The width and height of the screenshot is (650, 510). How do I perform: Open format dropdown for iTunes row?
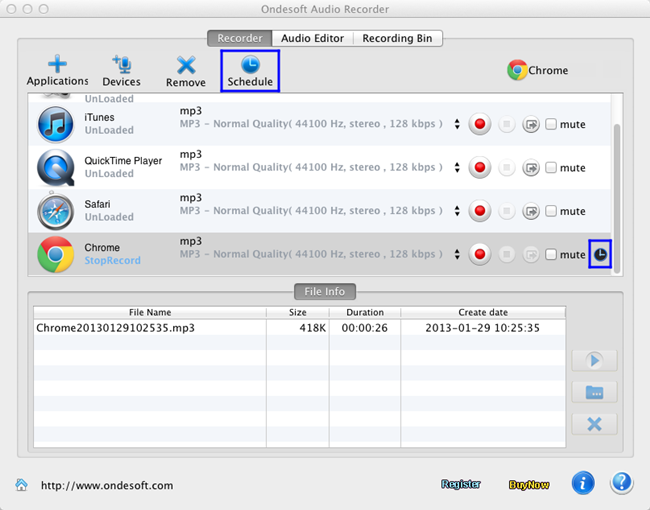457,125
